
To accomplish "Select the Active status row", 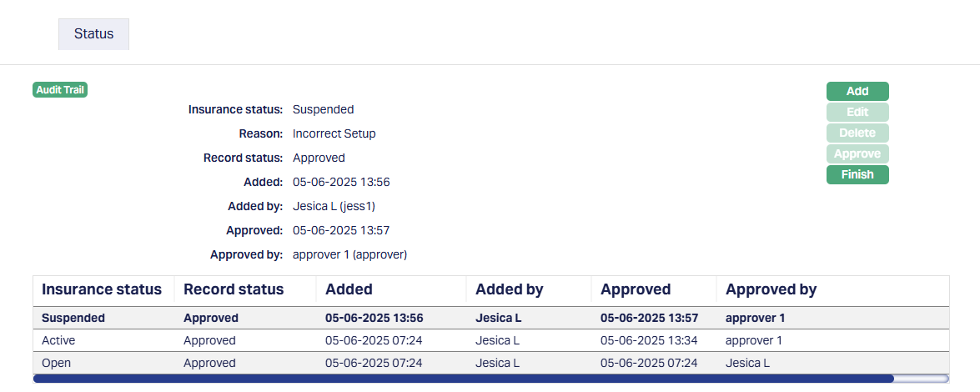I will pyautogui.click(x=58, y=340).
